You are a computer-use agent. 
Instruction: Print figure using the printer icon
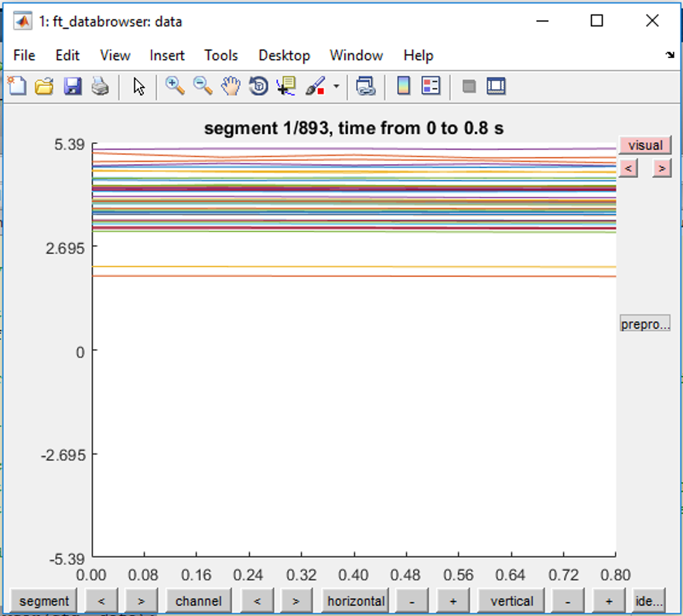101,86
